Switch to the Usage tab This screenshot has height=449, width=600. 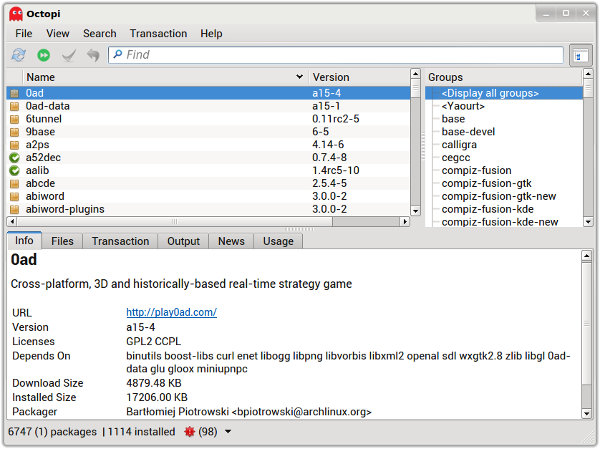[x=278, y=241]
